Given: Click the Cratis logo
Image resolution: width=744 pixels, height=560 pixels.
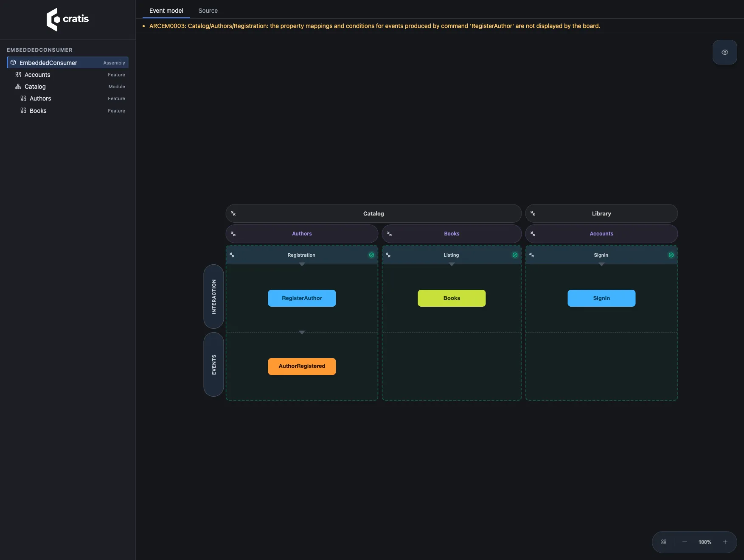Looking at the screenshot, I should [67, 19].
